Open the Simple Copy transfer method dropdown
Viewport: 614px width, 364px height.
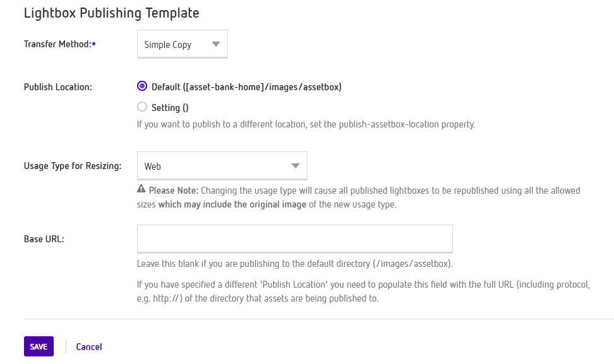[x=182, y=45]
